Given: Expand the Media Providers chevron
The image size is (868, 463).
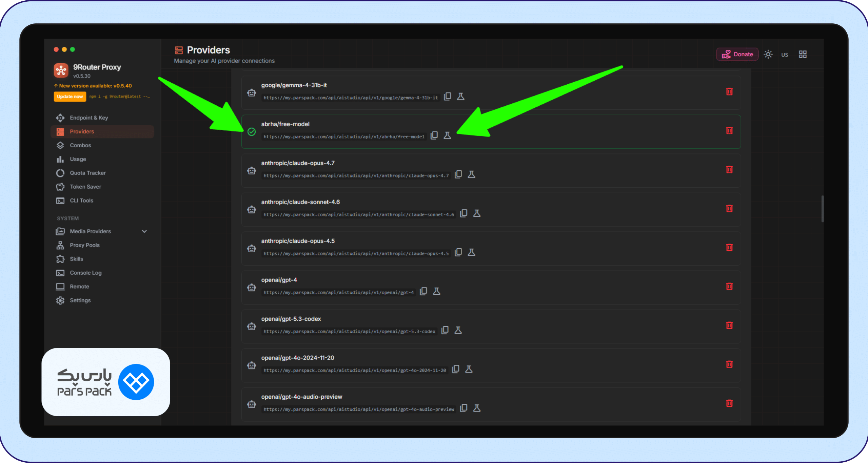Looking at the screenshot, I should click(144, 231).
